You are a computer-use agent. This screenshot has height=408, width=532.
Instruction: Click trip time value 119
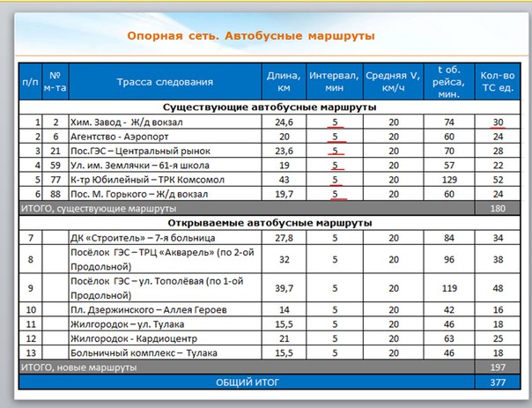pos(449,288)
